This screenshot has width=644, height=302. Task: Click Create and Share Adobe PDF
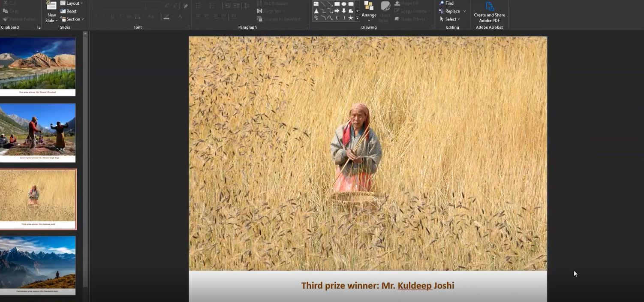(489, 12)
